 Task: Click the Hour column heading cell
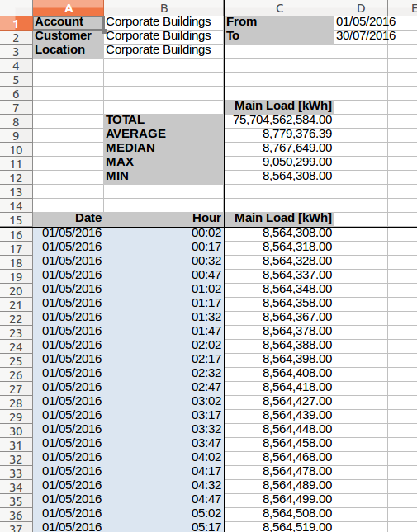click(x=163, y=218)
